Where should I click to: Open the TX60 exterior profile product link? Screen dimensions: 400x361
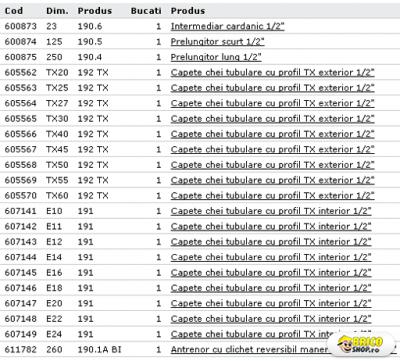272,195
